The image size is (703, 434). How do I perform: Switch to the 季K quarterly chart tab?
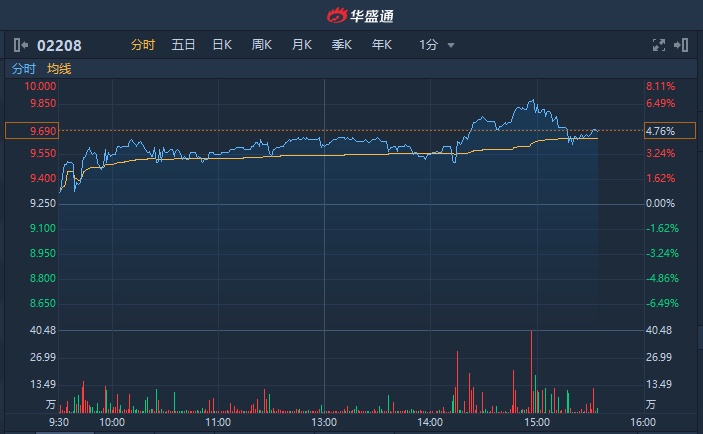pyautogui.click(x=342, y=44)
